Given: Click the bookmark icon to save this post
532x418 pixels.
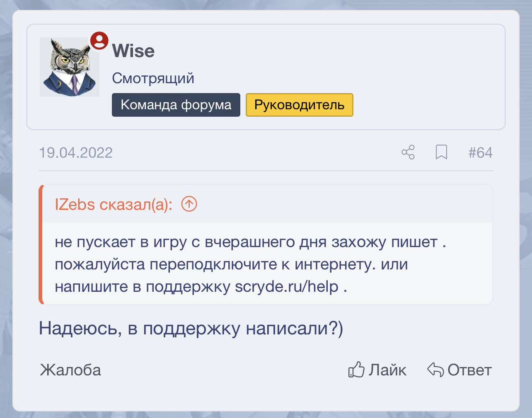Looking at the screenshot, I should 441,153.
